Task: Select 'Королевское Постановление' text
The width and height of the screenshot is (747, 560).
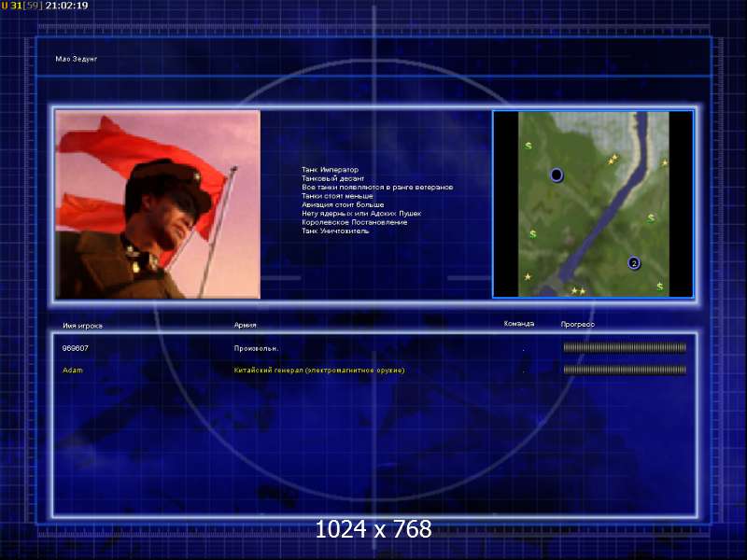Action: (354, 222)
